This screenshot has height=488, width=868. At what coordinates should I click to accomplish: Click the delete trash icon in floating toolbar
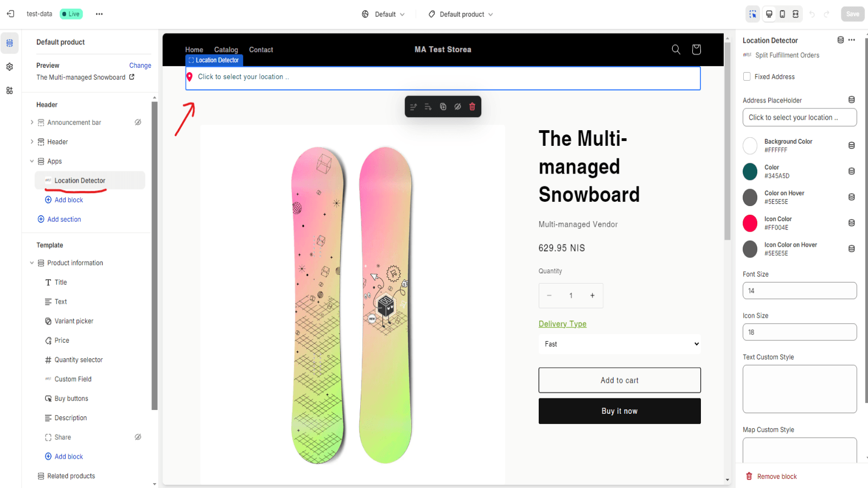click(472, 107)
